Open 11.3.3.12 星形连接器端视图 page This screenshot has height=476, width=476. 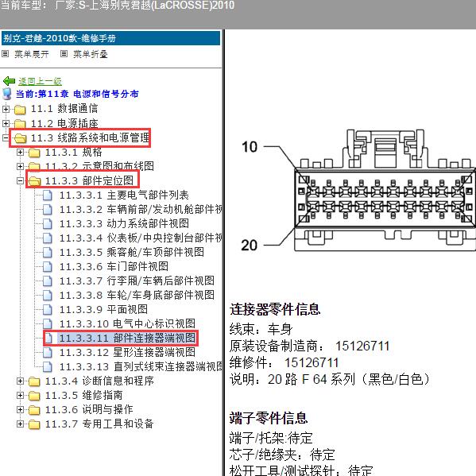pyautogui.click(x=127, y=353)
